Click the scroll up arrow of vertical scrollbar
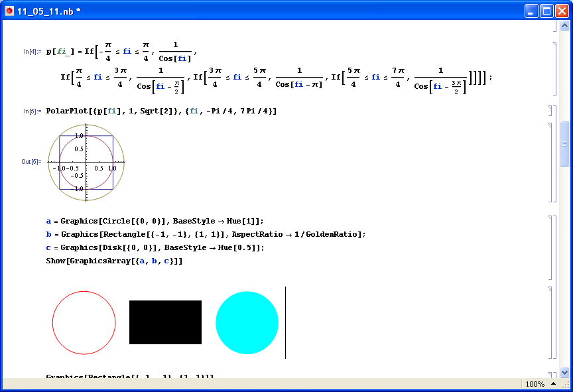Image resolution: width=573 pixels, height=392 pixels. [564, 26]
